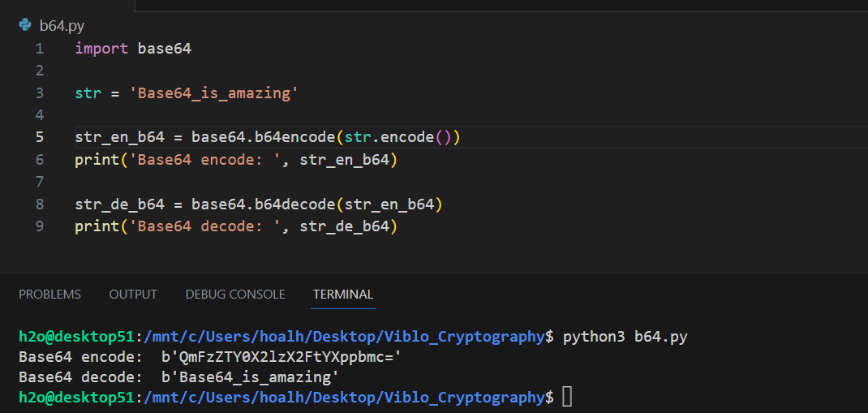Switch to the OUTPUT panel tab
The image size is (868, 413).
point(133,294)
